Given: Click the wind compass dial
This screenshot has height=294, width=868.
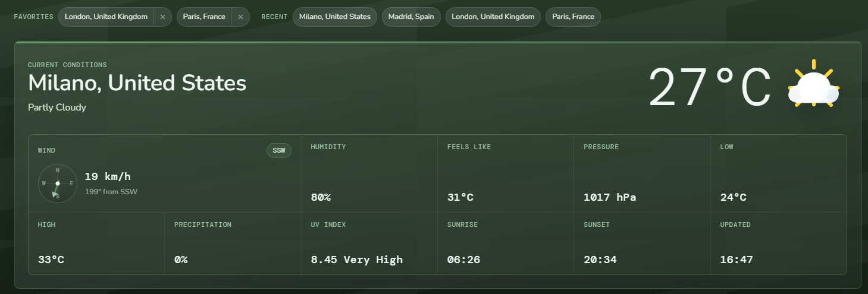Looking at the screenshot, I should click(58, 183).
